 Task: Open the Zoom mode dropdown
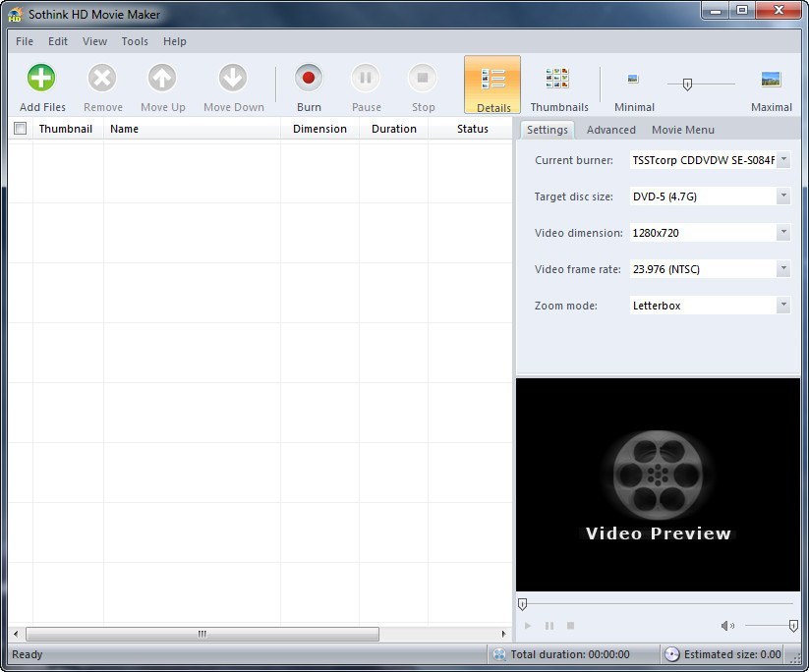point(783,305)
